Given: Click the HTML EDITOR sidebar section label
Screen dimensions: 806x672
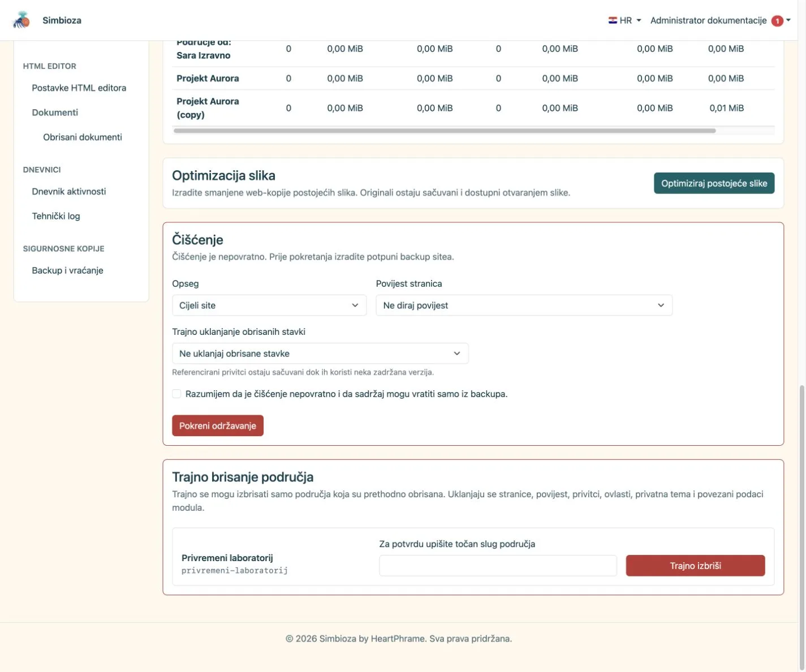Looking at the screenshot, I should [x=50, y=66].
